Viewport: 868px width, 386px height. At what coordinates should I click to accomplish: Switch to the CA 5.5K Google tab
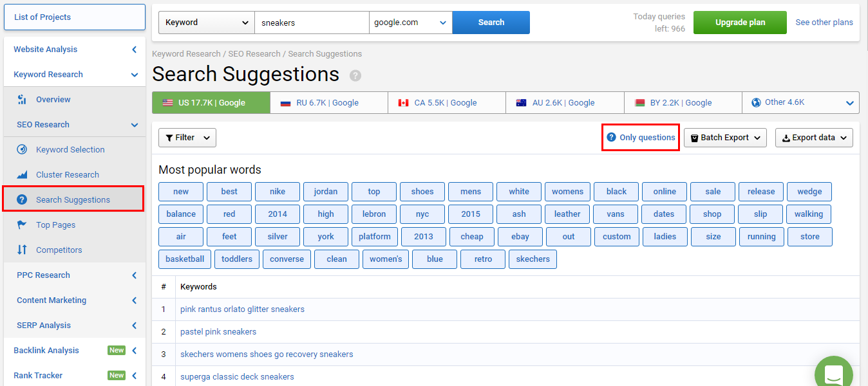pyautogui.click(x=447, y=102)
